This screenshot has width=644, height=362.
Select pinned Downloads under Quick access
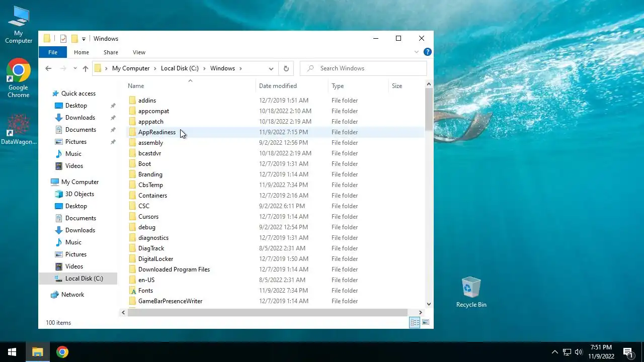80,118
